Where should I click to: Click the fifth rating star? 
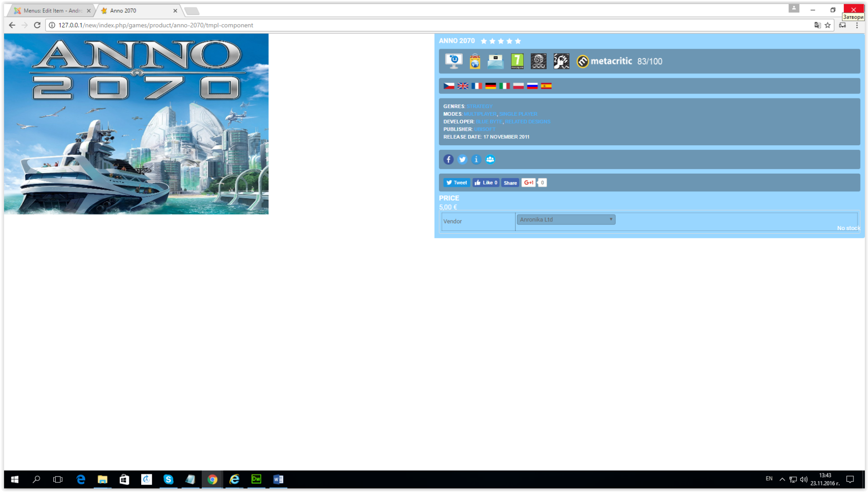coord(518,41)
